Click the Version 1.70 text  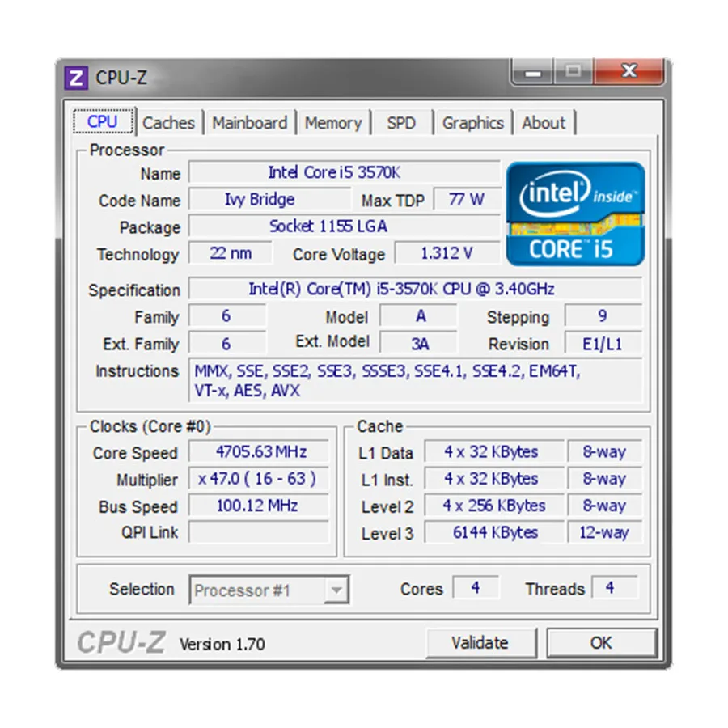(222, 645)
